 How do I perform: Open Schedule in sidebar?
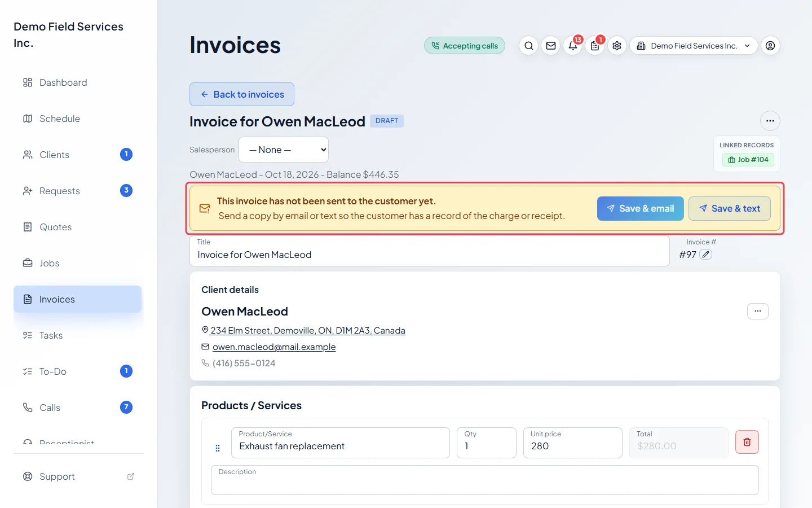click(77, 119)
